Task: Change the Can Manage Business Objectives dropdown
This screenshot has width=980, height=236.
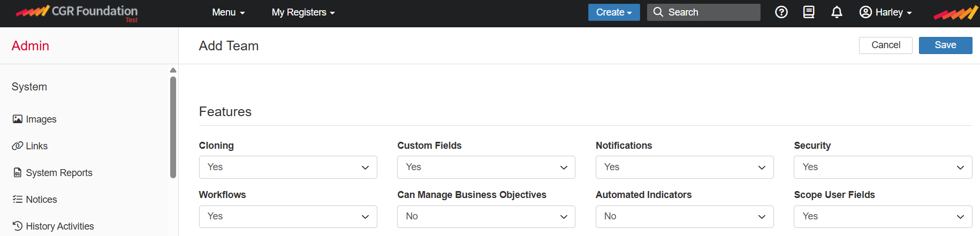Action: (486, 217)
